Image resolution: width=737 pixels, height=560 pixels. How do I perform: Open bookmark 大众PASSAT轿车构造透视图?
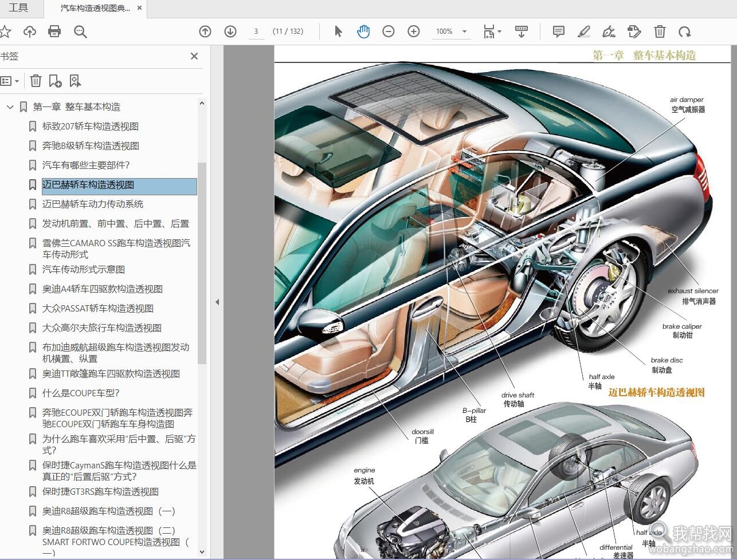point(98,308)
